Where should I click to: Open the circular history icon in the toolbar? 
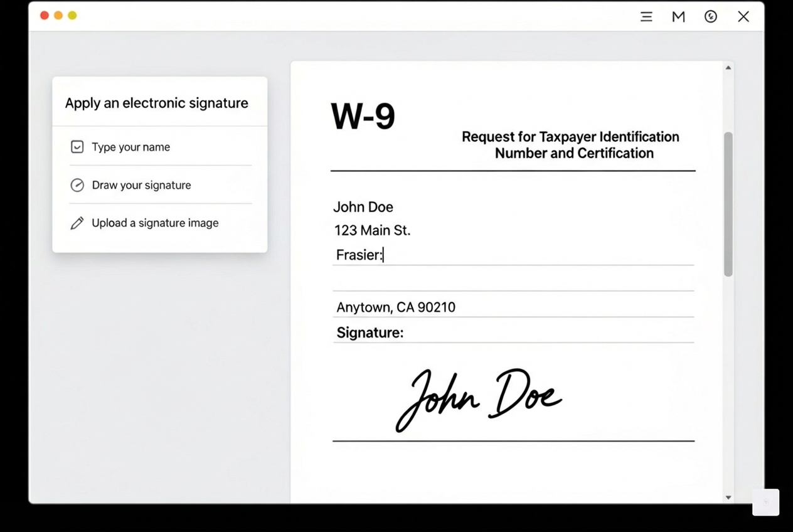click(710, 17)
